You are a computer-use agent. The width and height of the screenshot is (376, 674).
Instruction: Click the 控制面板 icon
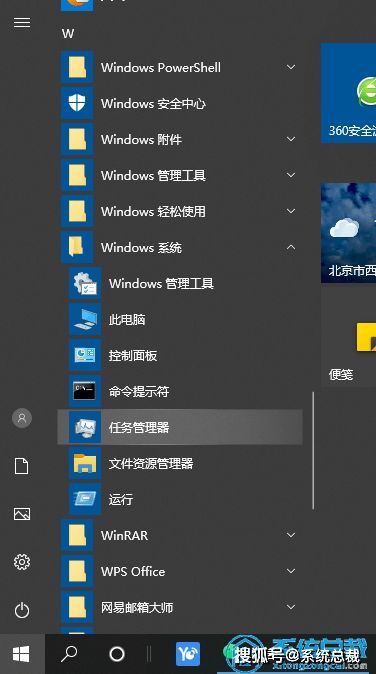[85, 355]
